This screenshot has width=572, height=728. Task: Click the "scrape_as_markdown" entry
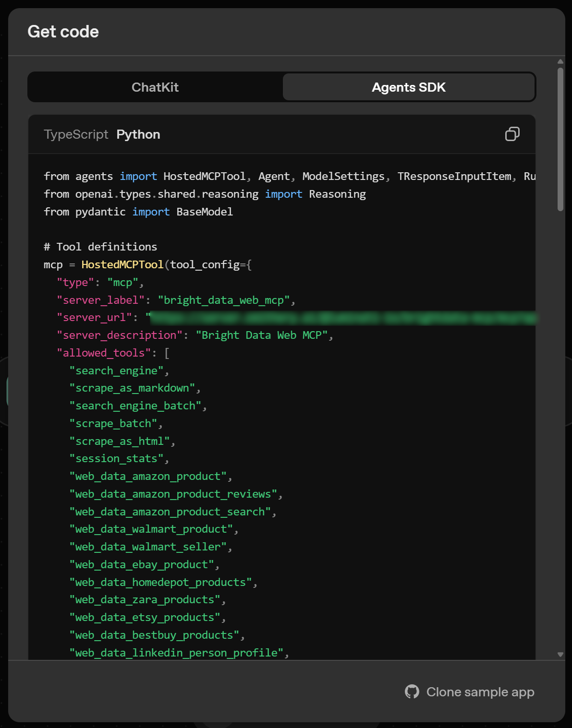(x=135, y=388)
